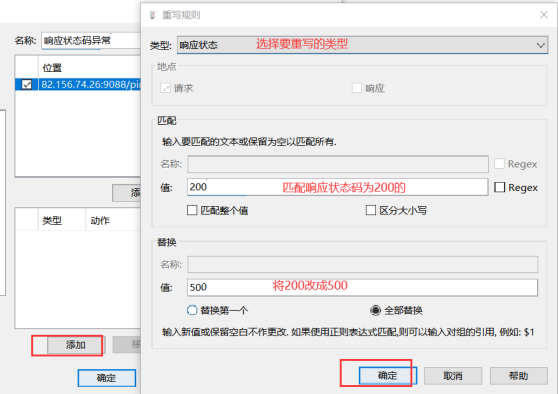This screenshot has width=558, height=394.
Task: Select the 替换第一个 radio button
Action: (x=192, y=310)
